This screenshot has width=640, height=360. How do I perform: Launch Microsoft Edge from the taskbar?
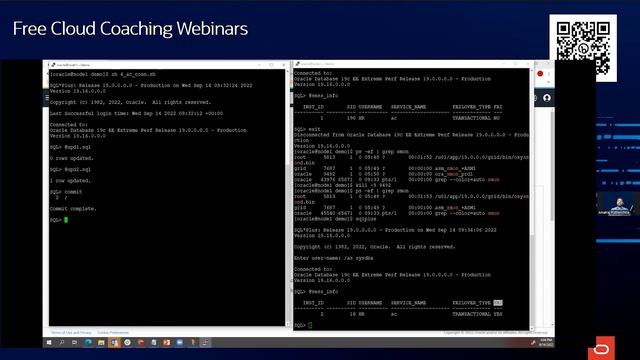coord(88,343)
